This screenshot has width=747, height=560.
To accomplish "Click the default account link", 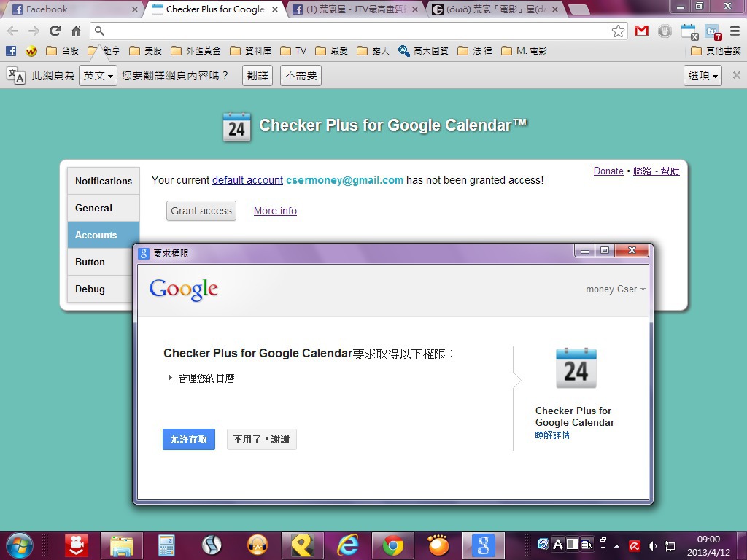I will [247, 181].
